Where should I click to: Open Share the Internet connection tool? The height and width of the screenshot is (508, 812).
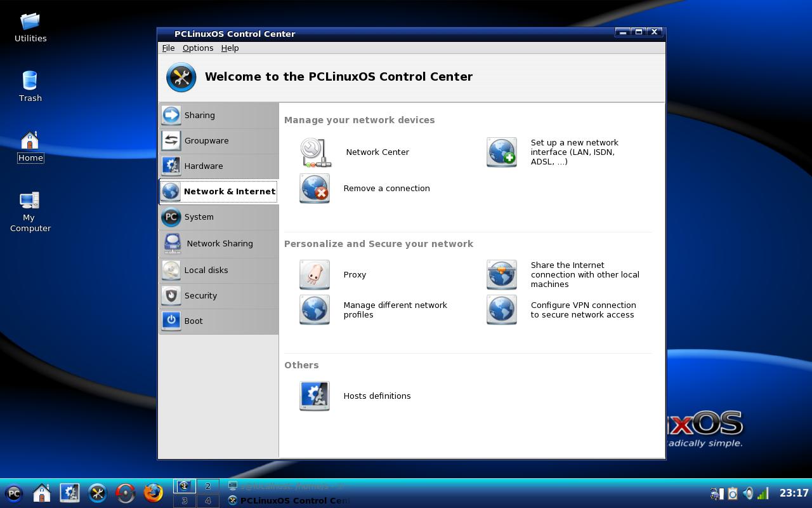563,275
